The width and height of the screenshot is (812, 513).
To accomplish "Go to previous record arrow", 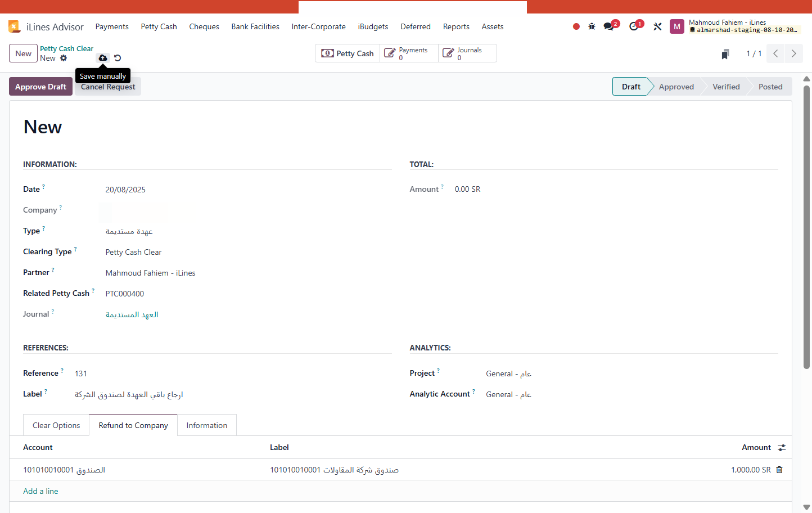I will (776, 53).
